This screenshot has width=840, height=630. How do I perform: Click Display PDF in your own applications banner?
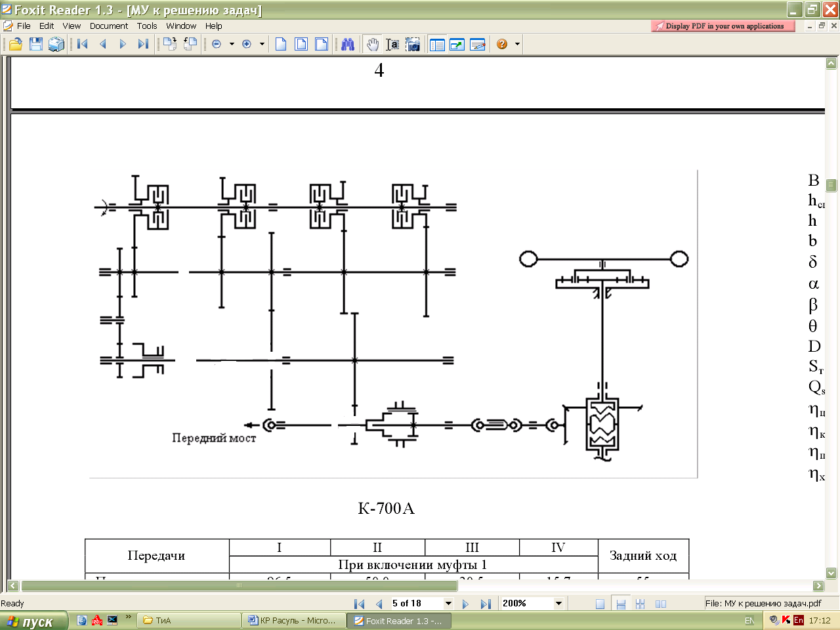pos(723,26)
